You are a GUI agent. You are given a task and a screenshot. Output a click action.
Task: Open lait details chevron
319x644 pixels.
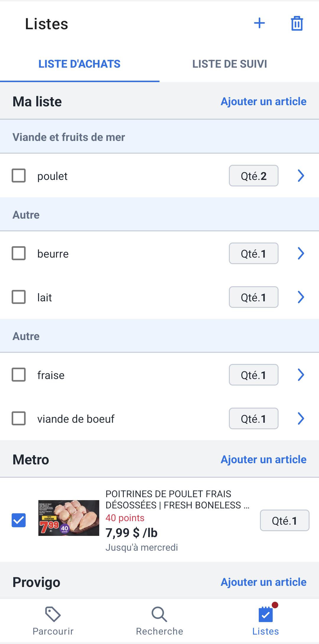click(x=301, y=297)
